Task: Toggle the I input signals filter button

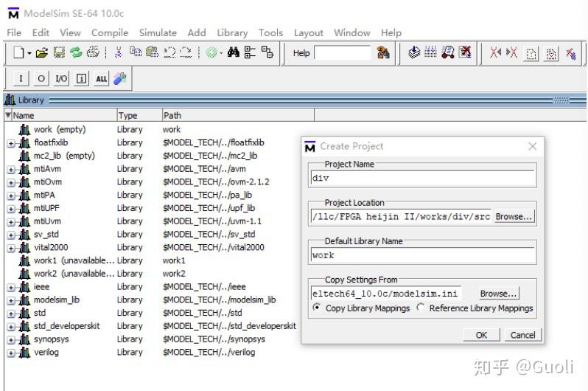Action: (21, 78)
